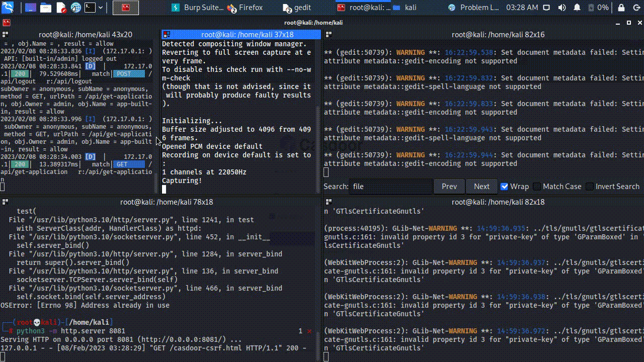Open layout menu of 43x20 terminal pane
The height and width of the screenshot is (362, 644).
(5, 34)
